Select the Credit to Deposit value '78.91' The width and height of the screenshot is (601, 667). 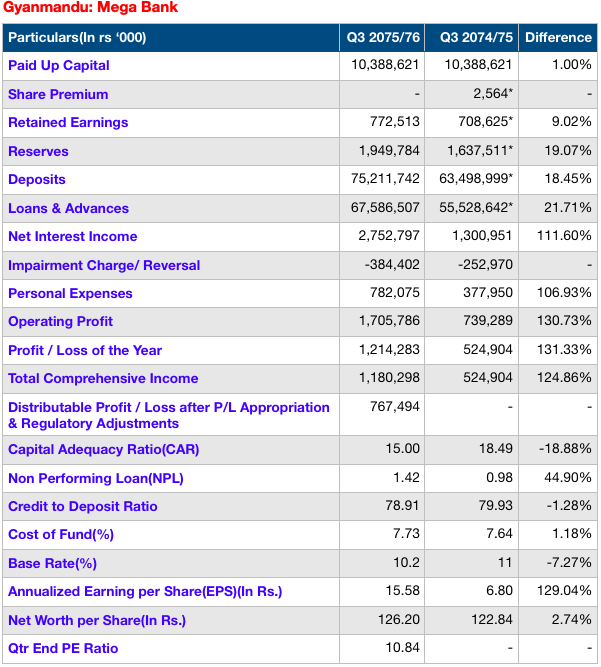[x=402, y=506]
